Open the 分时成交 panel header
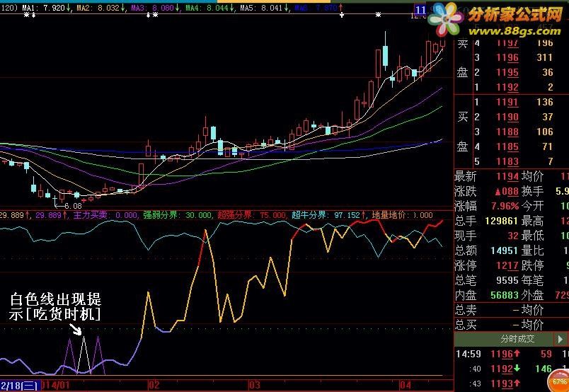The height and width of the screenshot is (392, 569). (518, 339)
